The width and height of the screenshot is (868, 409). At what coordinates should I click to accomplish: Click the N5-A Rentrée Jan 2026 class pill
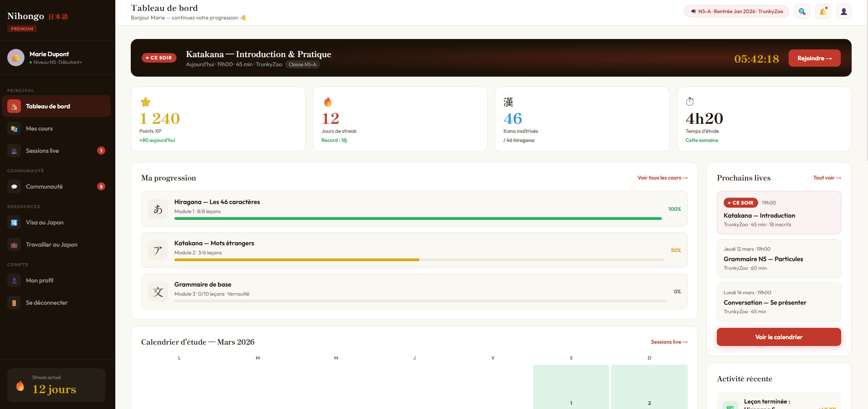pyautogui.click(x=736, y=11)
